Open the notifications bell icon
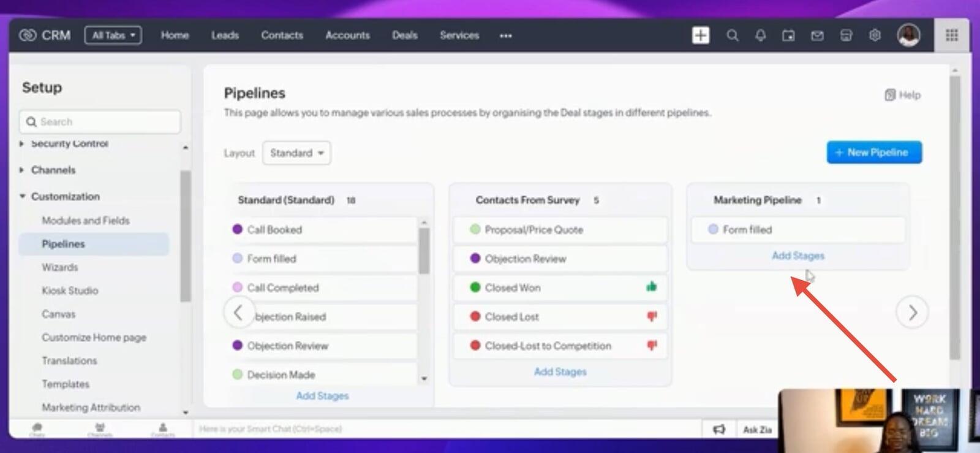The image size is (980, 453). pos(760,36)
